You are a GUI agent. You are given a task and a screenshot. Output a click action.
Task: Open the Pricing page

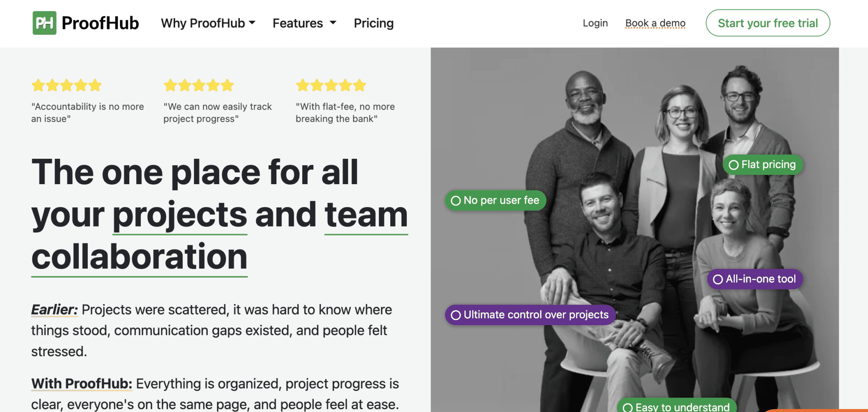pyautogui.click(x=373, y=23)
